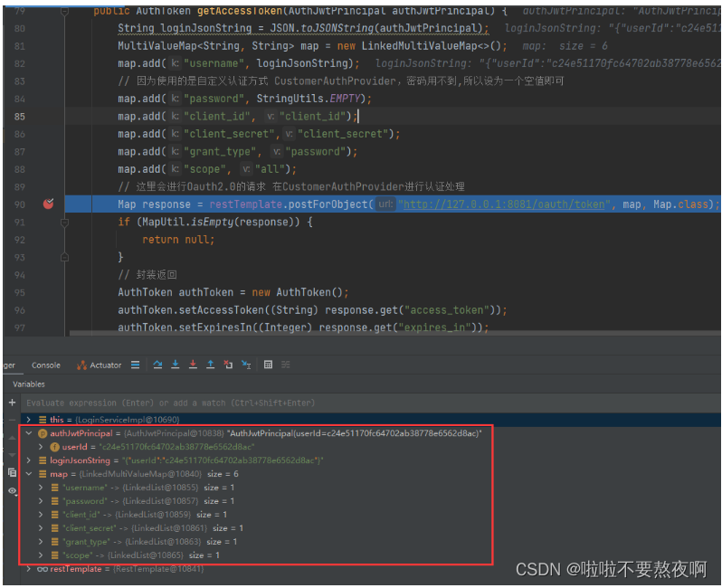
Task: Click the Remove Watch minus icon
Action: tap(12, 420)
